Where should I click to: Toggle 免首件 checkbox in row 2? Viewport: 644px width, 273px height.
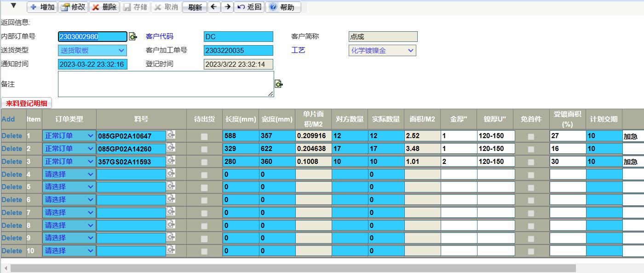(531, 150)
